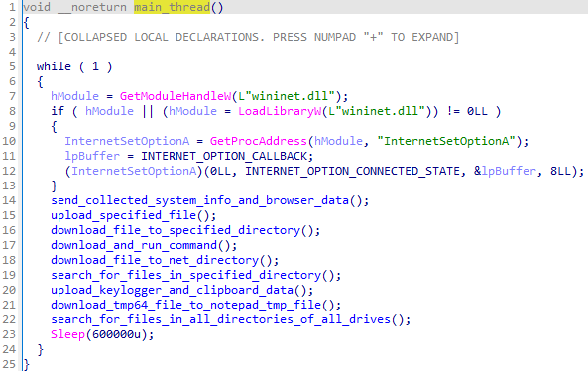Screen dimensions: 588x371
Task: Click LoadLibraryW call on line 8
Action: click(280, 111)
